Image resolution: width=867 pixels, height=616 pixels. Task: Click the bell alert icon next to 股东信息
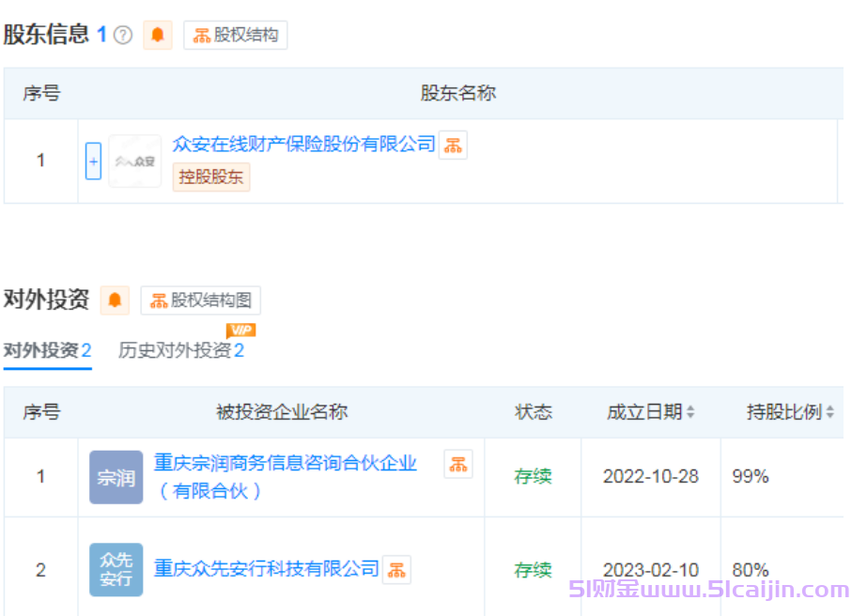pos(158,35)
